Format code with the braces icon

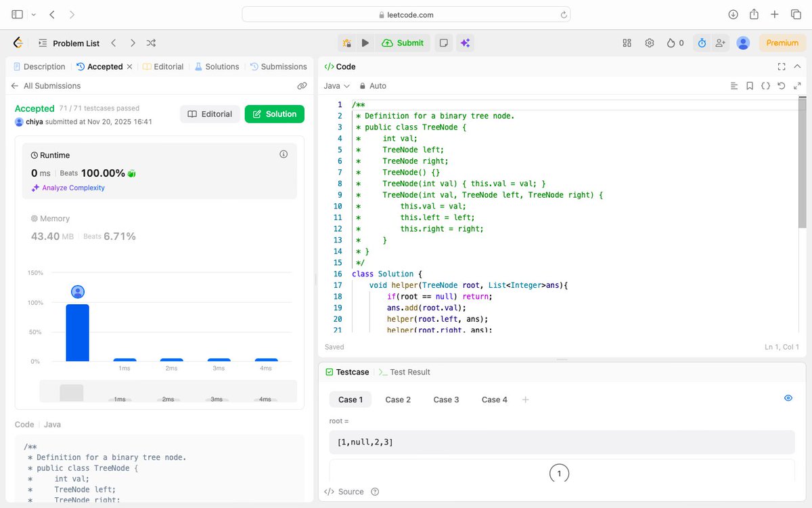765,86
